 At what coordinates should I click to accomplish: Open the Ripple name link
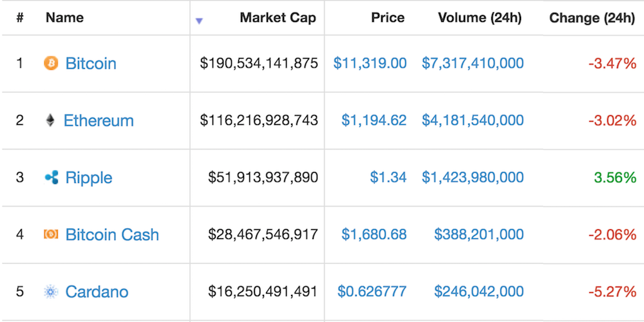pyautogui.click(x=89, y=178)
